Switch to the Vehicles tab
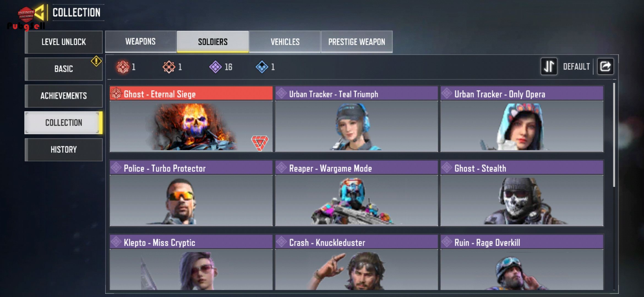644x297 pixels. pyautogui.click(x=285, y=42)
